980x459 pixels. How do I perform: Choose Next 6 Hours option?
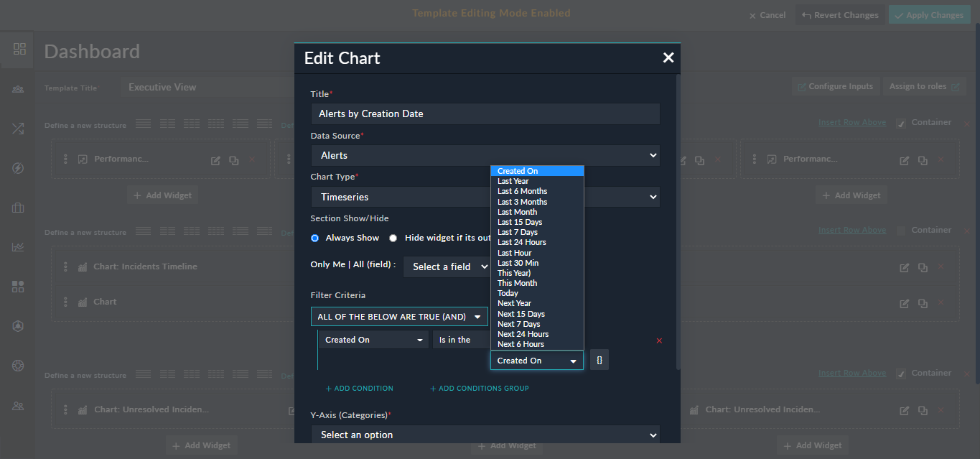pyautogui.click(x=537, y=344)
